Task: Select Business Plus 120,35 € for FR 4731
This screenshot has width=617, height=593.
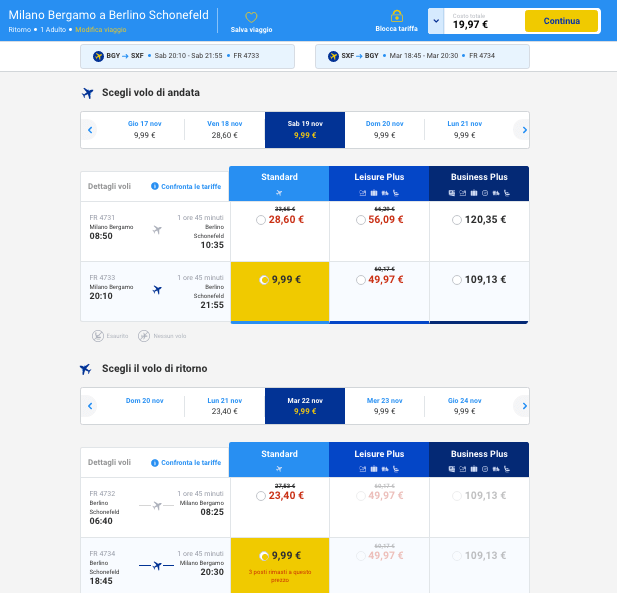Action: click(457, 220)
